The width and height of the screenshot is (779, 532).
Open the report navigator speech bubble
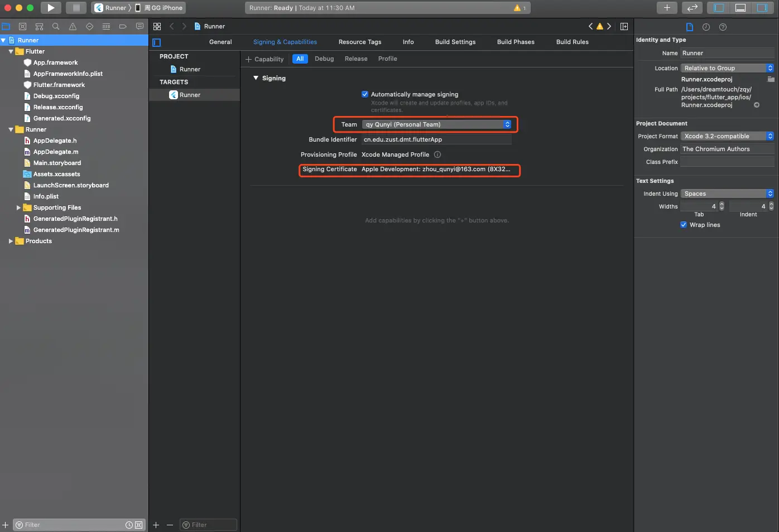(140, 26)
